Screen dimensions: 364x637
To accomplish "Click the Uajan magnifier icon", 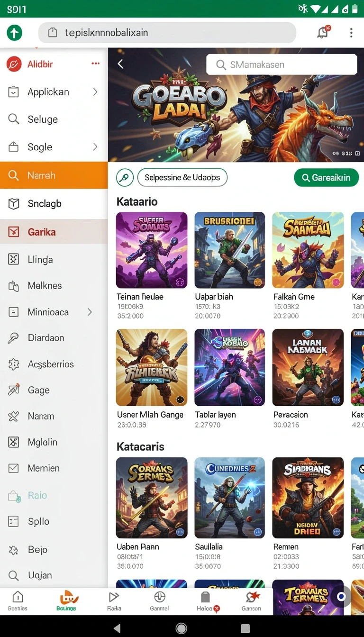I will point(14,575).
